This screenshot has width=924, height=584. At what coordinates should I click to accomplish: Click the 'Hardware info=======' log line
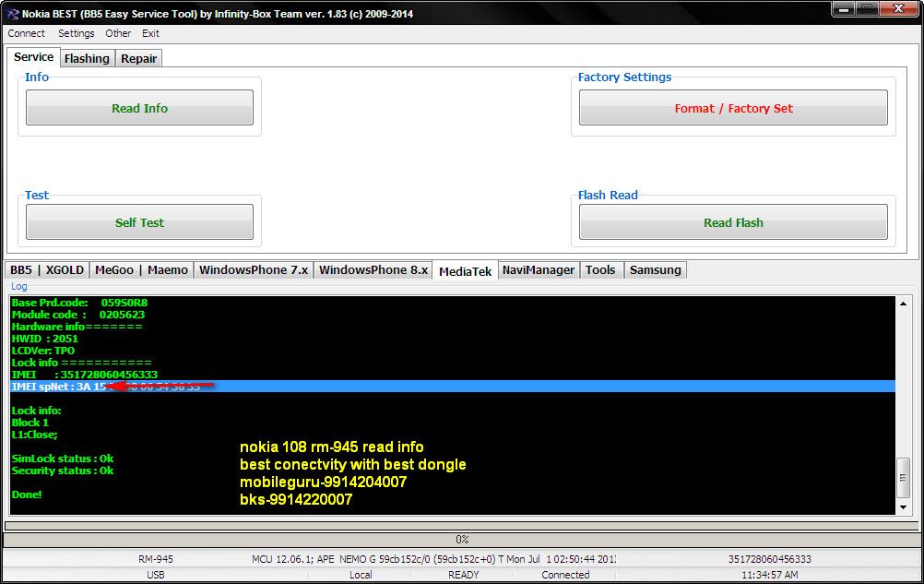click(x=77, y=327)
